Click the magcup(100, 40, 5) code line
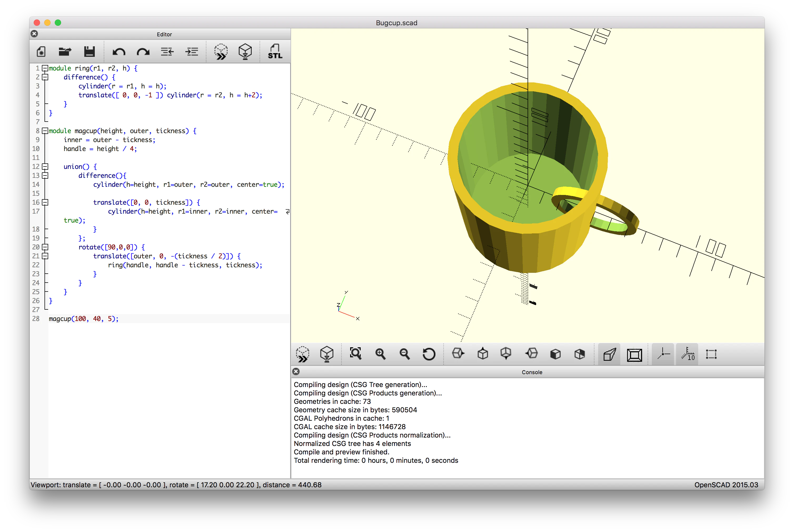 [x=83, y=319]
